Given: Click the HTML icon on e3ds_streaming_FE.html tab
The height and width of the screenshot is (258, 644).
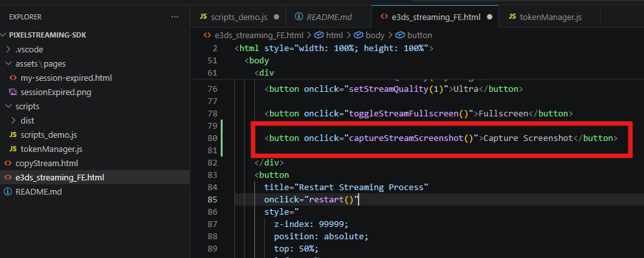Looking at the screenshot, I should click(x=384, y=17).
